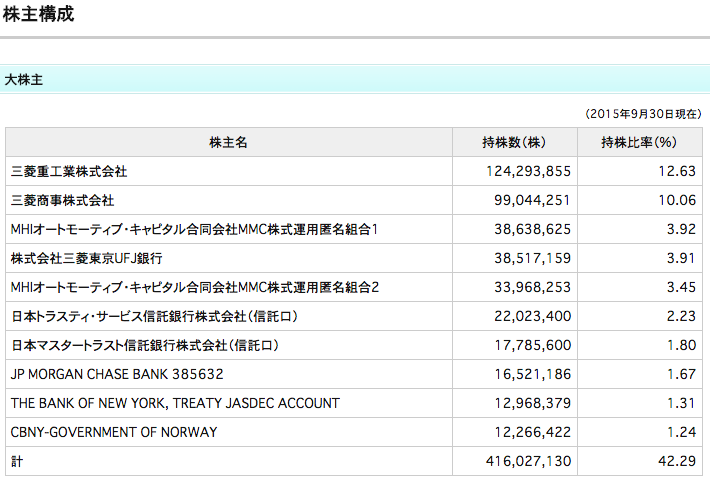Click the 株主名 column header

click(228, 143)
